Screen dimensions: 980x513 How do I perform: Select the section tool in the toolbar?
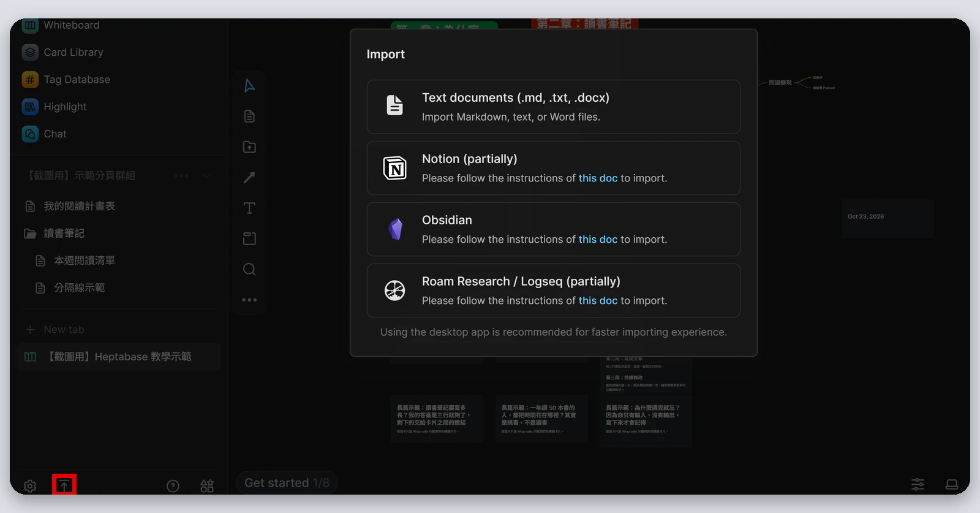pyautogui.click(x=249, y=239)
